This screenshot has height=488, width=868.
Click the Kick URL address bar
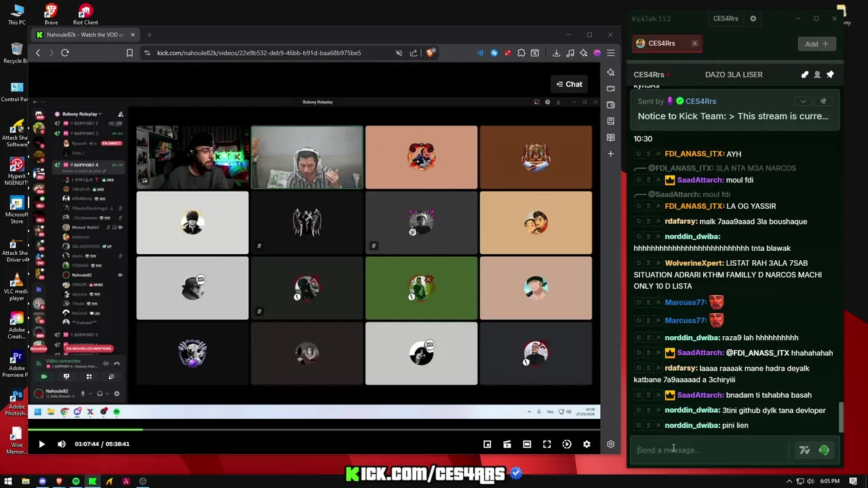[259, 53]
